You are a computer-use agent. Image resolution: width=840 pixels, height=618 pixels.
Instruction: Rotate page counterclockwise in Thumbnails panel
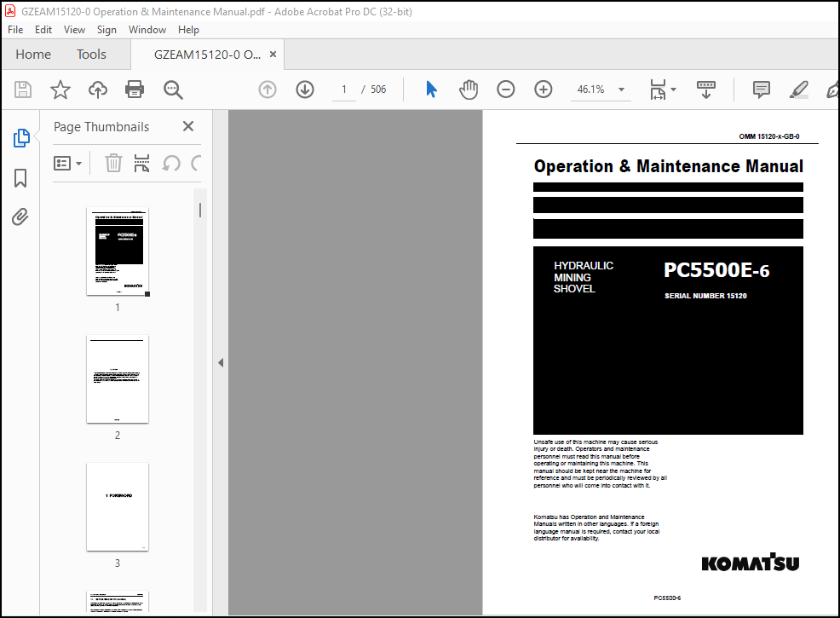click(x=171, y=163)
